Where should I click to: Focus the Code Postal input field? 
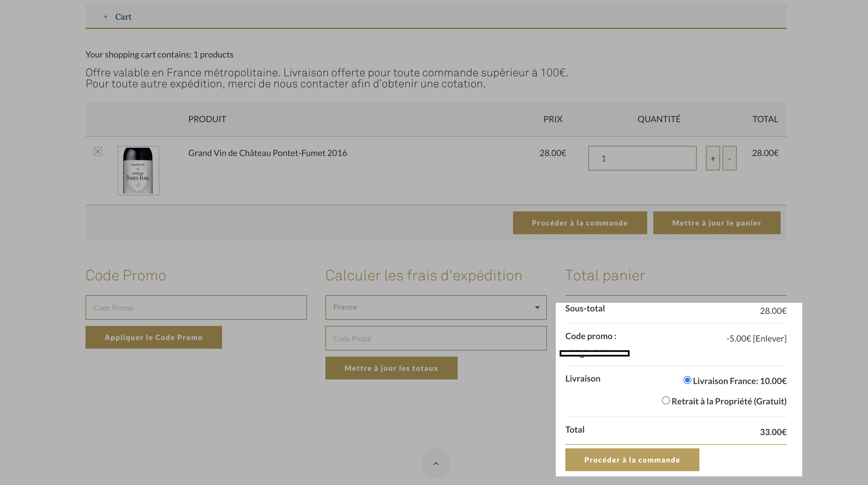click(x=436, y=338)
